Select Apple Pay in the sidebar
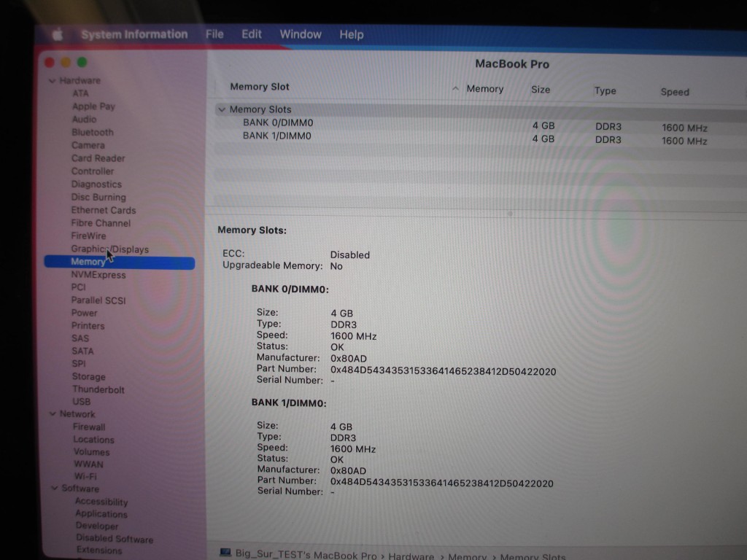This screenshot has width=747, height=560. 93,106
